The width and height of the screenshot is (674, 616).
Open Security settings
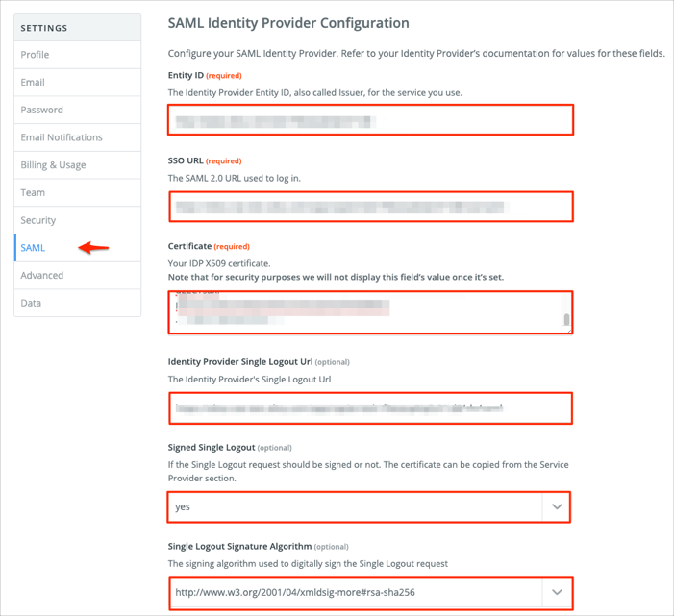coord(38,220)
